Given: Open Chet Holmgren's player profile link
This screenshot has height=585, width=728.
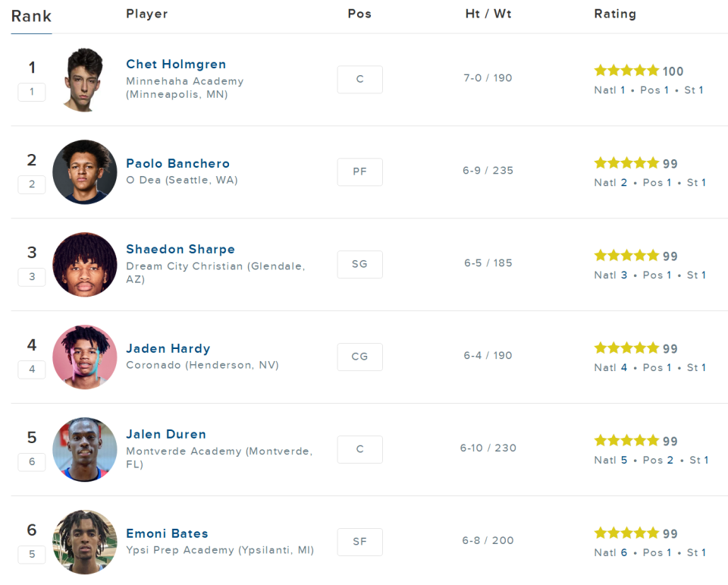Looking at the screenshot, I should (x=176, y=64).
